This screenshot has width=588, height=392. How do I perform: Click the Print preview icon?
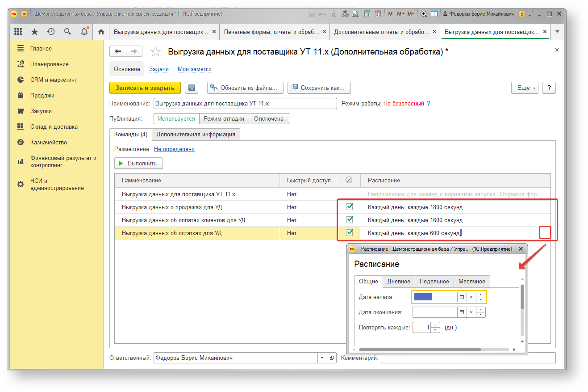333,14
